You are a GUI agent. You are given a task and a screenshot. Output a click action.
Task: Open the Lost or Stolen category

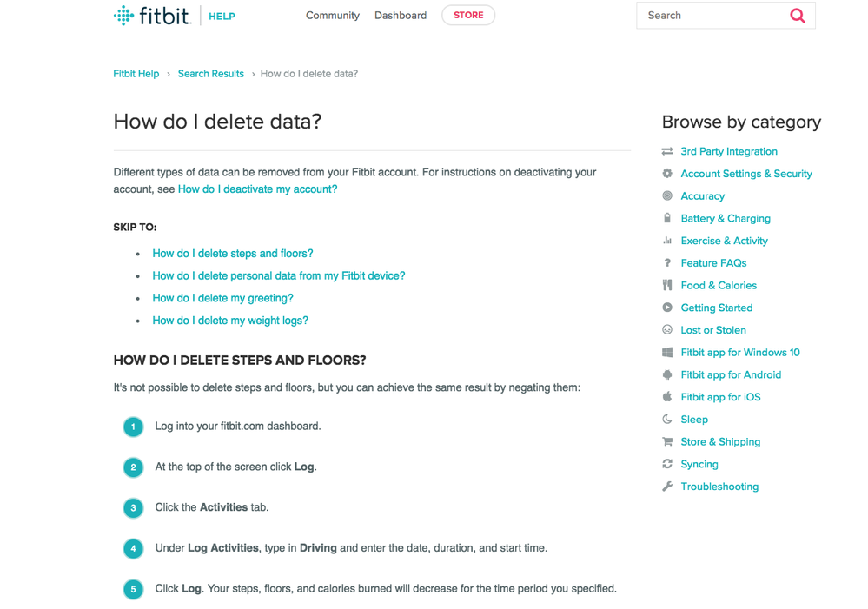click(x=712, y=330)
